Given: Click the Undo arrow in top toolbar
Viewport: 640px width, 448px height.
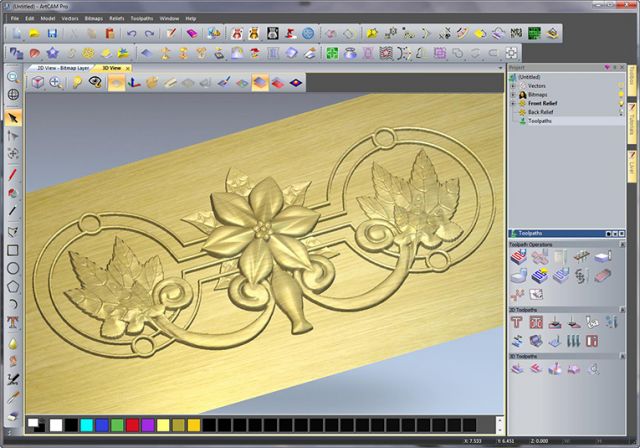Looking at the screenshot, I should (x=131, y=33).
